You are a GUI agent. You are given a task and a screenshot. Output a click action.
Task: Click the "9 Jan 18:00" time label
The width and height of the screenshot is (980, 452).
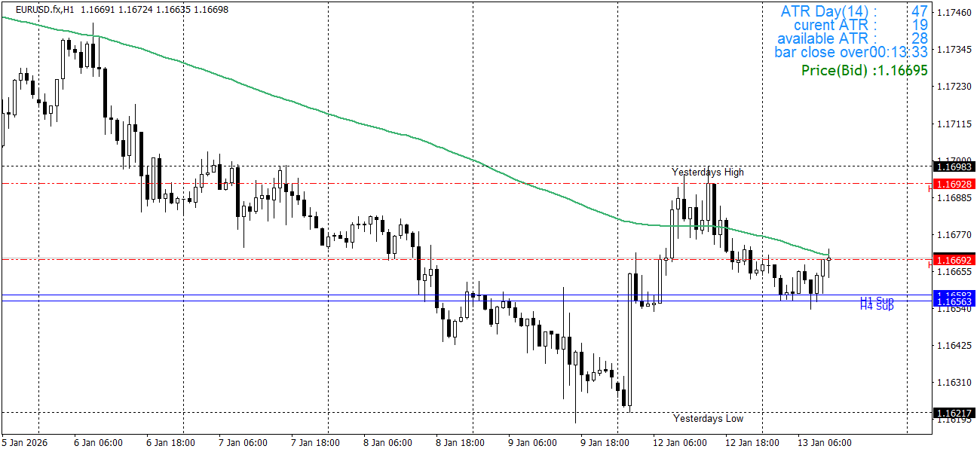pyautogui.click(x=605, y=443)
